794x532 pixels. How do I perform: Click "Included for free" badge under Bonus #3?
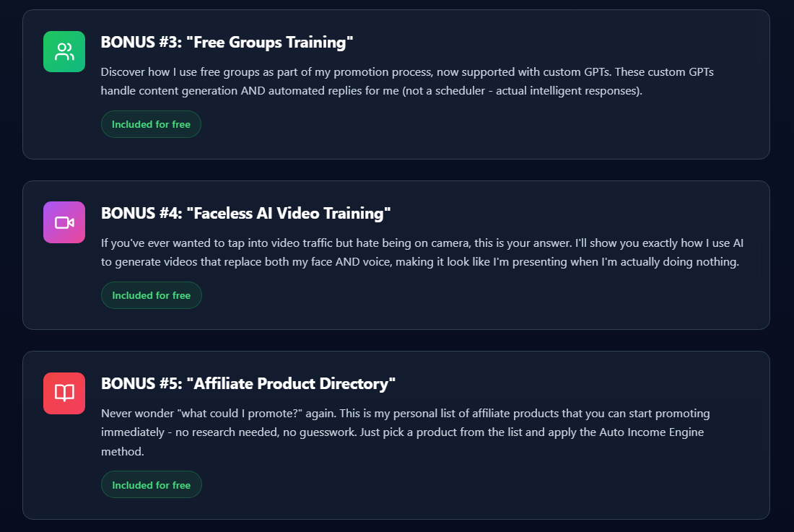[151, 124]
